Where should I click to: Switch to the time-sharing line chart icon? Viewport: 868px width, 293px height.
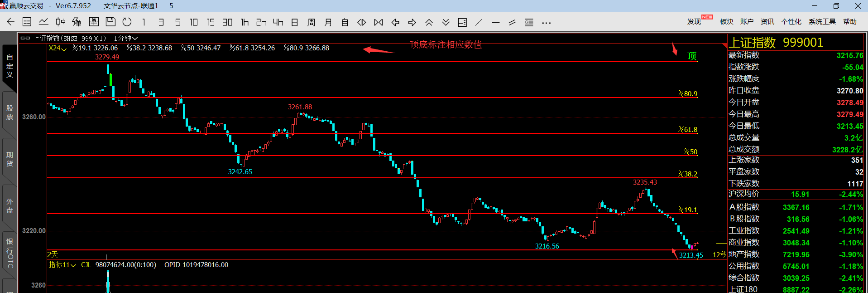(x=43, y=22)
